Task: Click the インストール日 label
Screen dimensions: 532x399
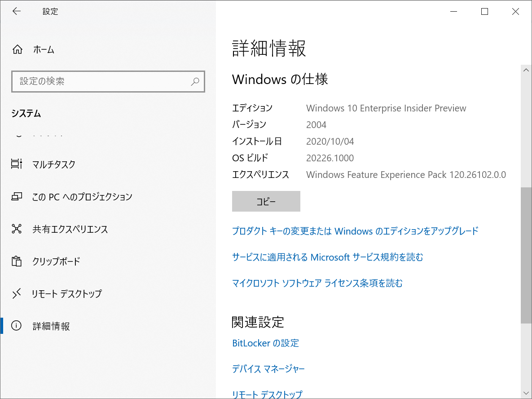Action: tap(257, 141)
